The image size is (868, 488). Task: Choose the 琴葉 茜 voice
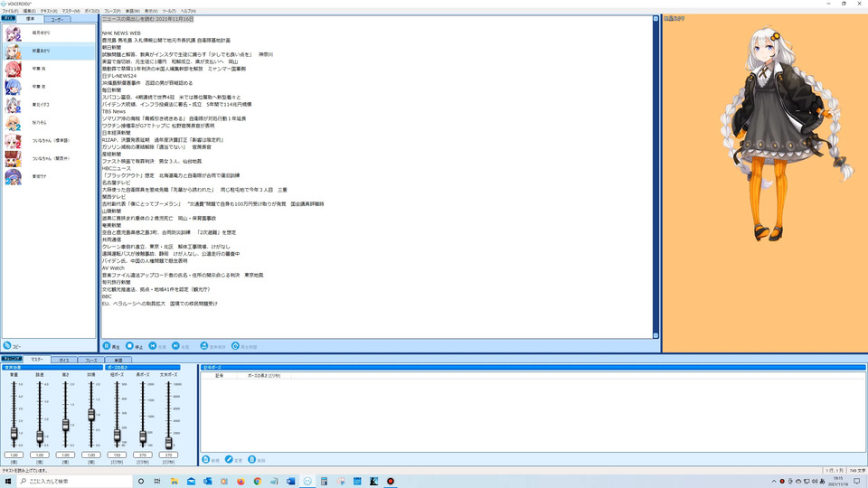pyautogui.click(x=49, y=69)
